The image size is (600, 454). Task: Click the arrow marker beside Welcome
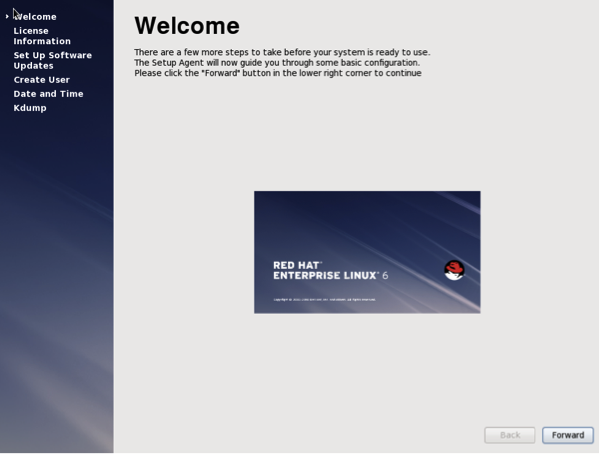[7, 16]
